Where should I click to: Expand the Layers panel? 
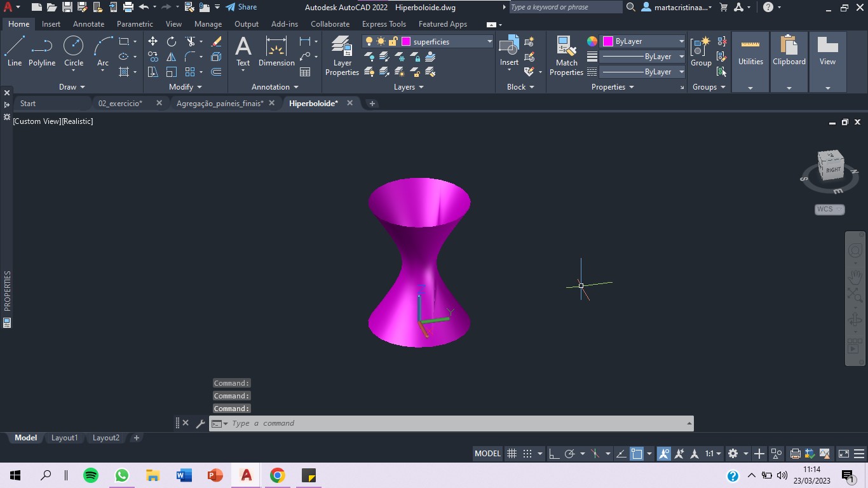pos(409,87)
